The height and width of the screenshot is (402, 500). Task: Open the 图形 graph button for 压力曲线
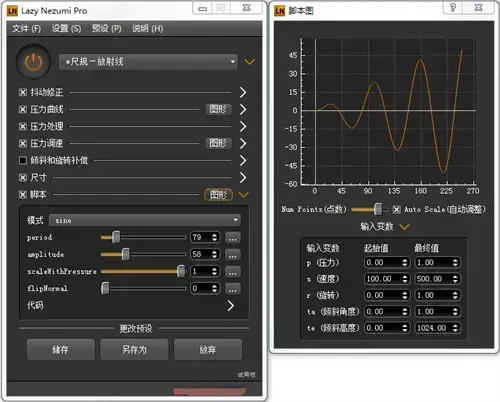[x=218, y=109]
